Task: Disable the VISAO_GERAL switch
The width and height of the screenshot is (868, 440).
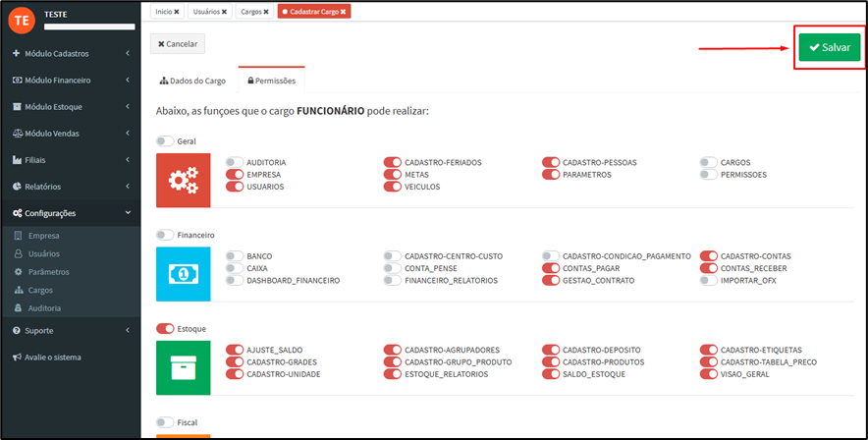Action: click(709, 374)
